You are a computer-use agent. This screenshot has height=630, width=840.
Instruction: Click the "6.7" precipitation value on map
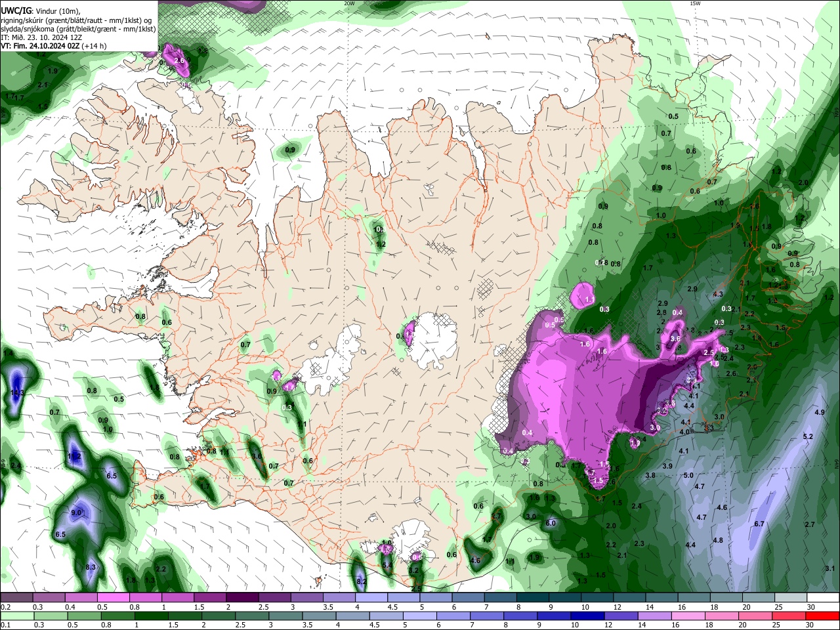click(x=759, y=524)
